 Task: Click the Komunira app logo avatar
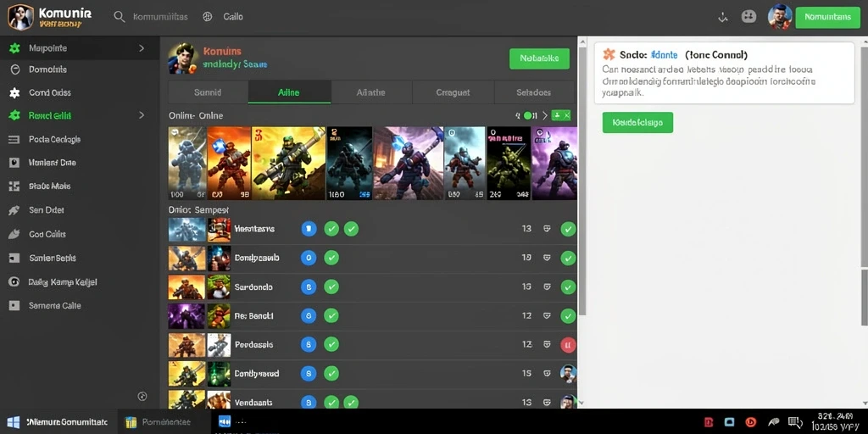click(x=20, y=17)
